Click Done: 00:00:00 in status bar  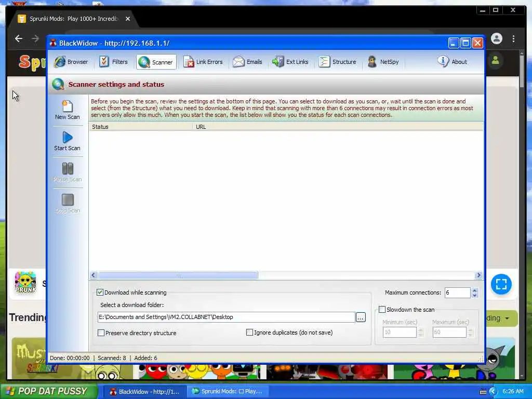[70, 358]
